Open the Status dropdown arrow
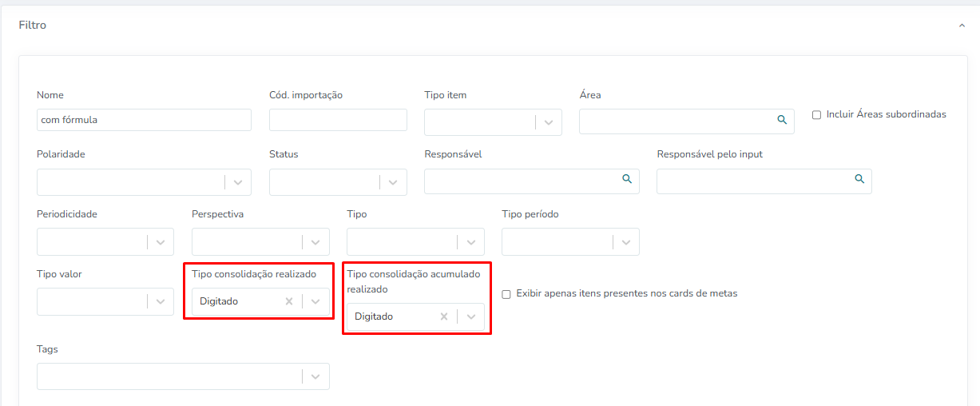This screenshot has height=406, width=980. point(393,182)
